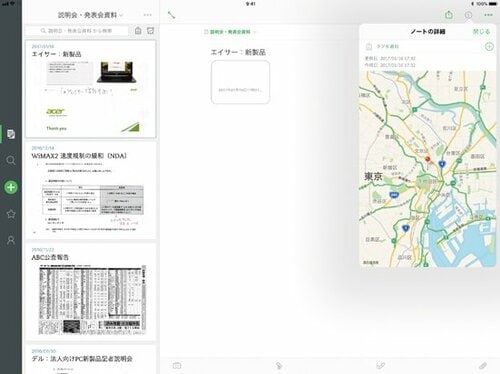The height and width of the screenshot is (374, 500).
Task: Open the ABC公査報告 note card
Action: tap(91, 292)
